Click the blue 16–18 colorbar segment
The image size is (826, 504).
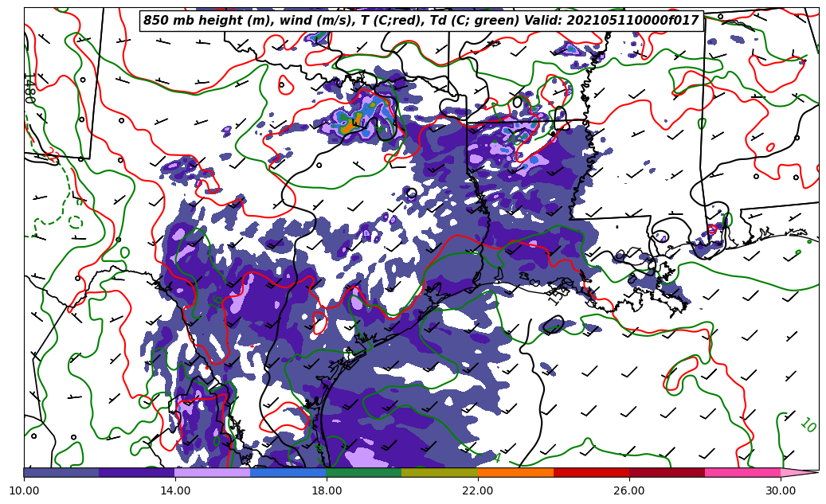click(288, 472)
